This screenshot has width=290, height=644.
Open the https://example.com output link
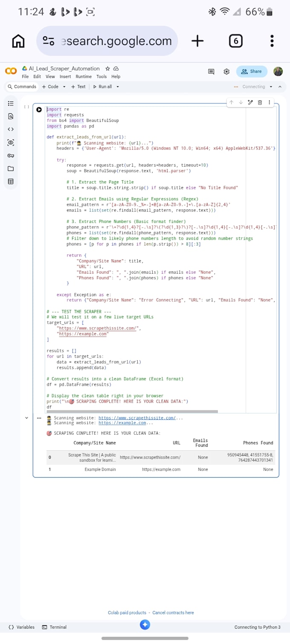click(x=122, y=423)
